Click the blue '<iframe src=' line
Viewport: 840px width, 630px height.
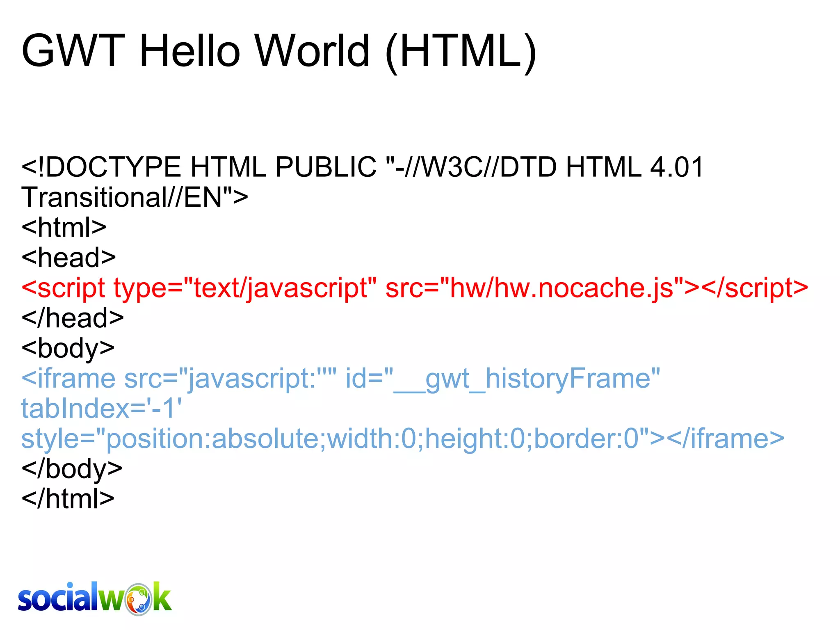click(341, 379)
